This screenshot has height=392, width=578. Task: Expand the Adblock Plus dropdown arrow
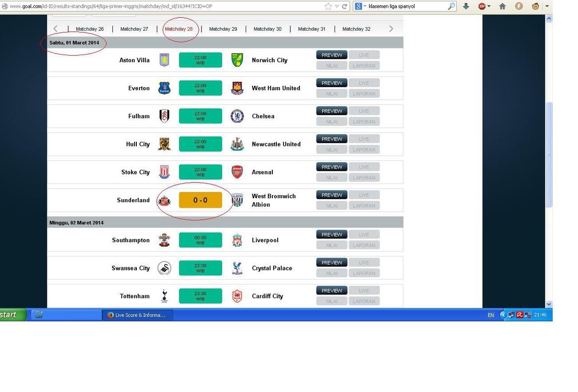click(x=489, y=6)
